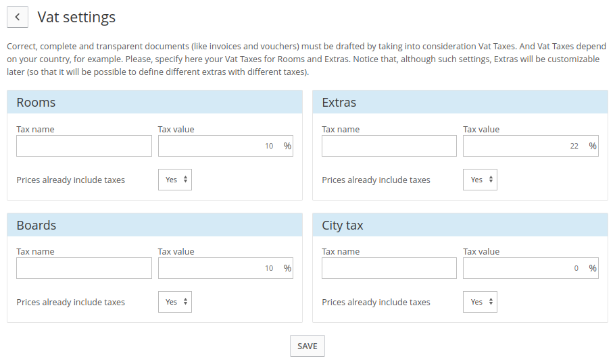Focus the Boards Tax name field
This screenshot has height=364, width=615.
coord(84,268)
